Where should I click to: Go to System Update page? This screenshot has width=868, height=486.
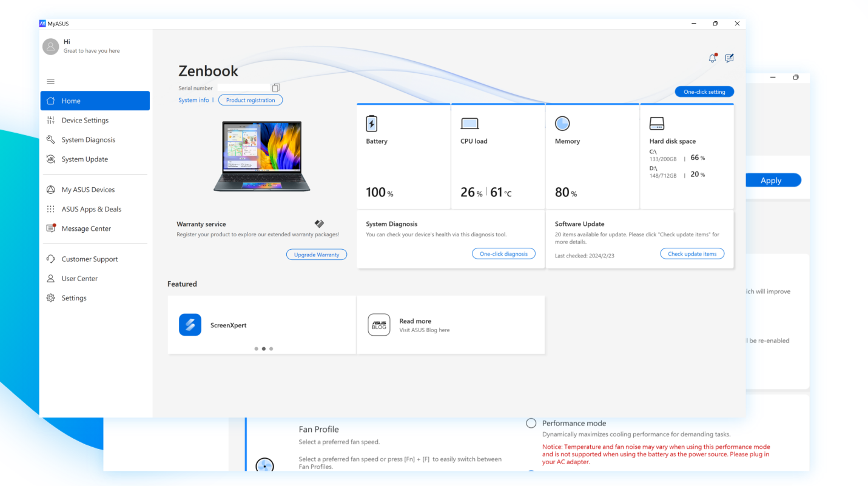click(95, 159)
